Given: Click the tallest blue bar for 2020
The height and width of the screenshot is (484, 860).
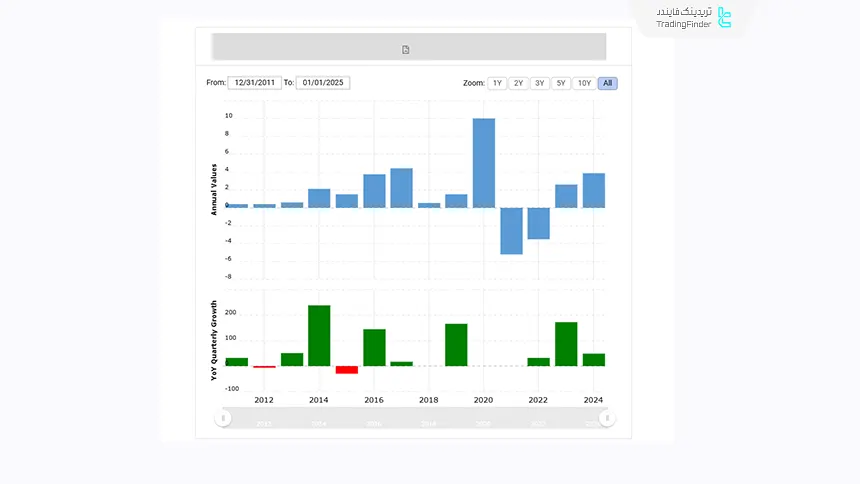Looking at the screenshot, I should pos(484,163).
